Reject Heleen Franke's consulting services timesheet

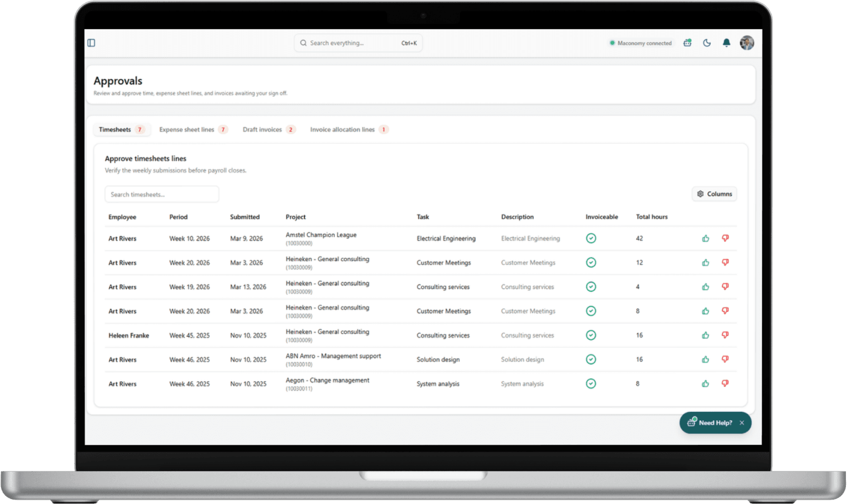coord(725,335)
